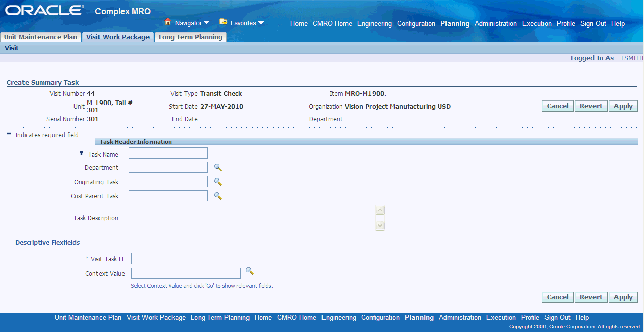
Task: Click footer Home link
Action: [x=263, y=317]
